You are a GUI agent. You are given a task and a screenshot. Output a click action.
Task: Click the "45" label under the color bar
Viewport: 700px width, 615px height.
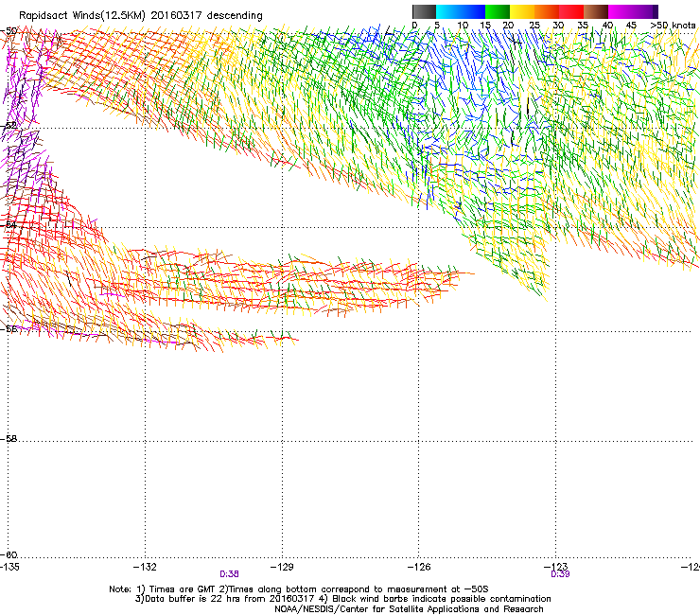631,26
